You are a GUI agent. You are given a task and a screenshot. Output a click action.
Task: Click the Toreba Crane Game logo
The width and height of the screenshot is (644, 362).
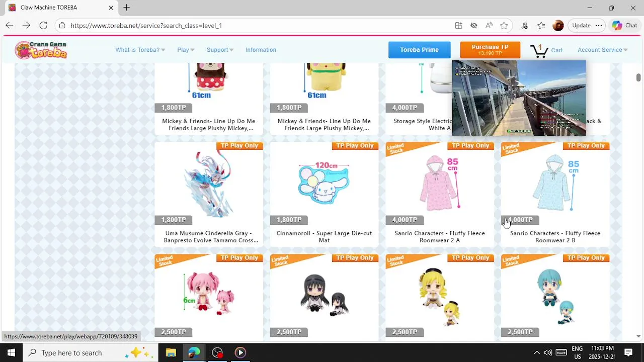(x=41, y=50)
